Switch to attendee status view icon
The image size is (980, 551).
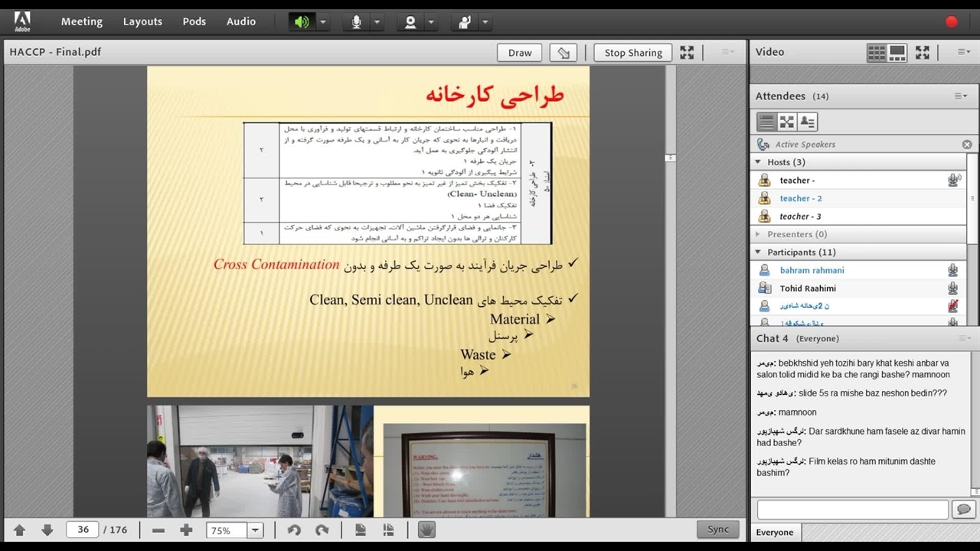(807, 122)
